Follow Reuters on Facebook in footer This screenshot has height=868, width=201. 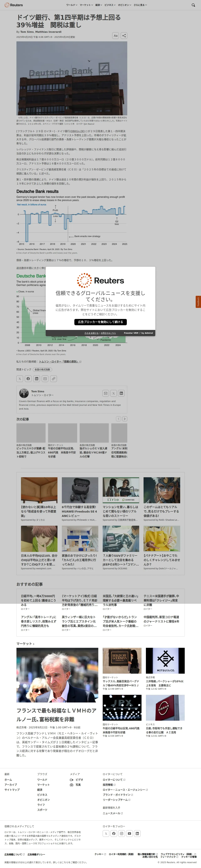click(x=114, y=834)
